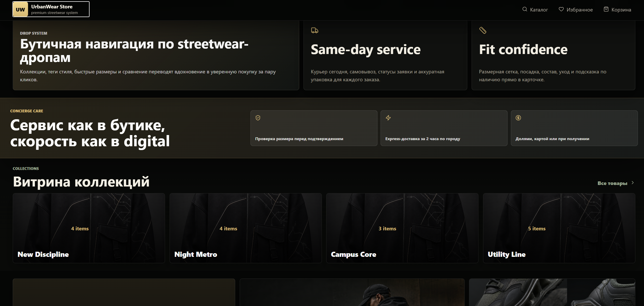Click 4 items on New Discipline
Screen dimensions: 644x306
point(80,229)
